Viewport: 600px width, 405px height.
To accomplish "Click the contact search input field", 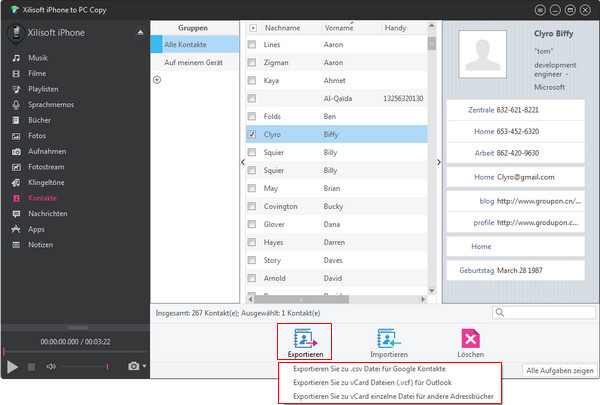I will coord(543,312).
